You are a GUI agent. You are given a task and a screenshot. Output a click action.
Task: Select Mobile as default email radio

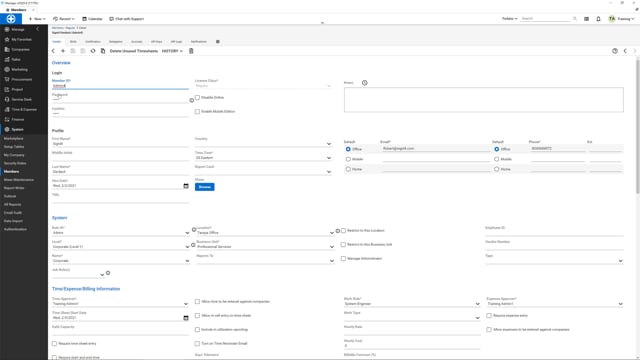click(x=348, y=159)
